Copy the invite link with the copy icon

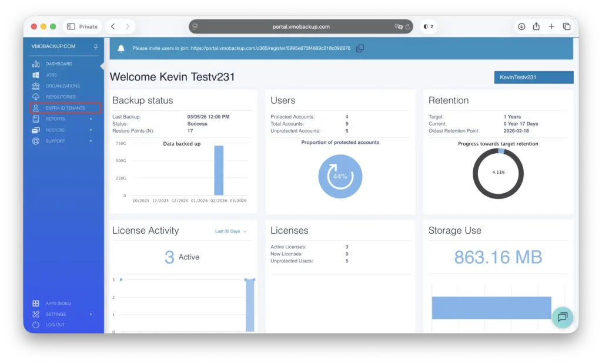(360, 48)
